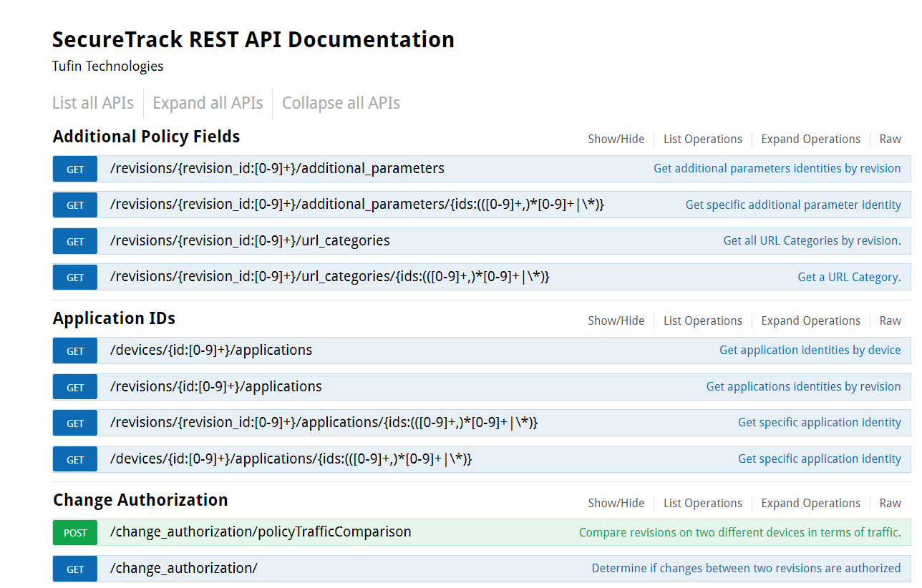Open /change_authorization/policyTrafficComparison endpoint path

coord(261,532)
